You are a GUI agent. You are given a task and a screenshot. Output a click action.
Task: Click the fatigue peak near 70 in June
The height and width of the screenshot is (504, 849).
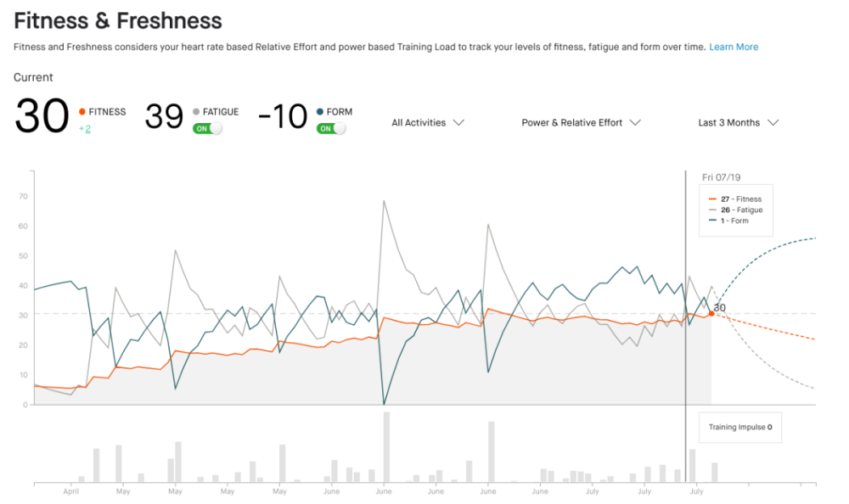384,201
